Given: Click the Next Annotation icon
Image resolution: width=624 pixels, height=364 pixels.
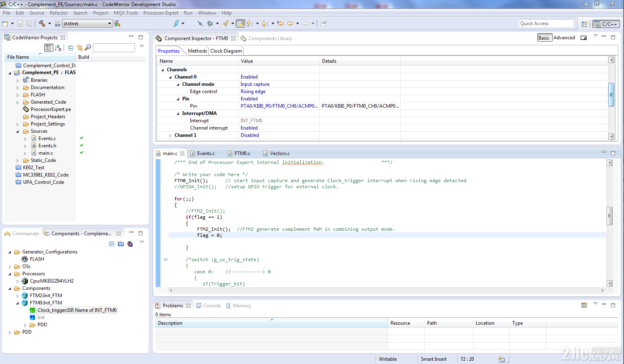Looking at the screenshot, I should coord(250,23).
